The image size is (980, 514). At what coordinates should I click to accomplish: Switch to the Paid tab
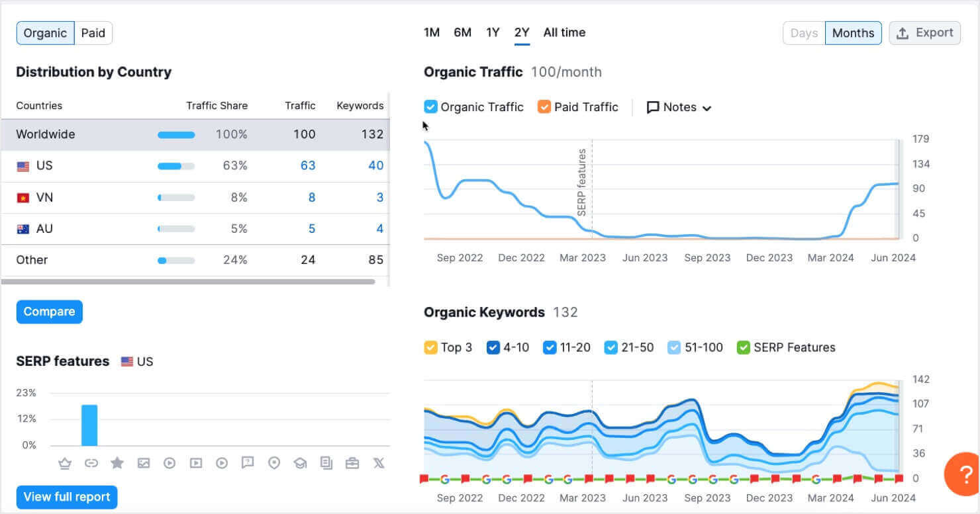click(x=93, y=32)
